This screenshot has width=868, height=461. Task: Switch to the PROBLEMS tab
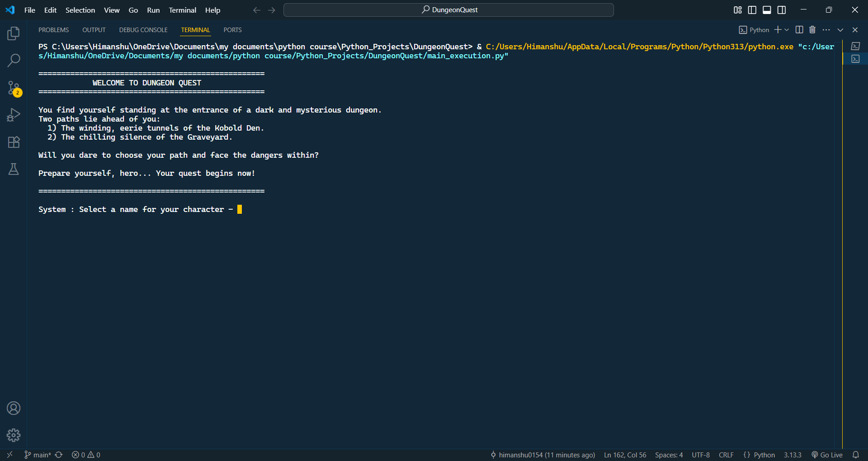pyautogui.click(x=54, y=30)
